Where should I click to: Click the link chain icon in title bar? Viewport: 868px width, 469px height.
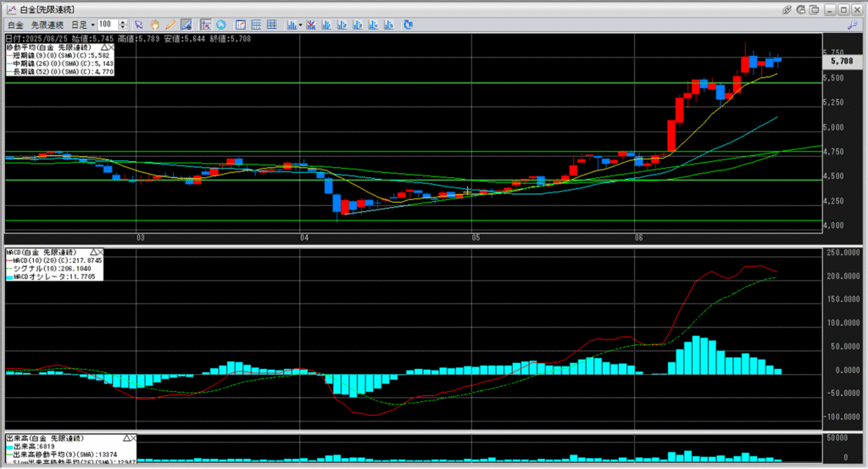pos(787,8)
